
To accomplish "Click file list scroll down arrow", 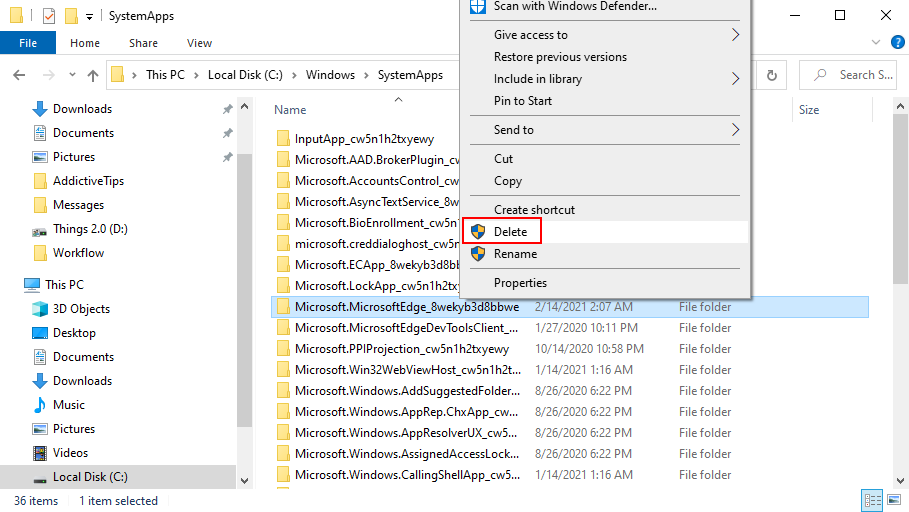I will point(900,481).
